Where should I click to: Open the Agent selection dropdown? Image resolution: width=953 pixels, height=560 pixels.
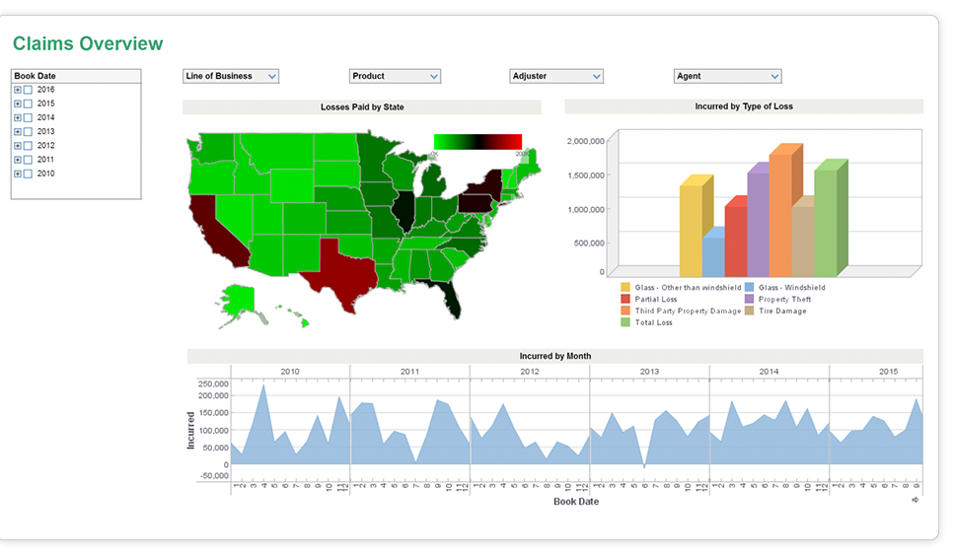pyautogui.click(x=727, y=76)
